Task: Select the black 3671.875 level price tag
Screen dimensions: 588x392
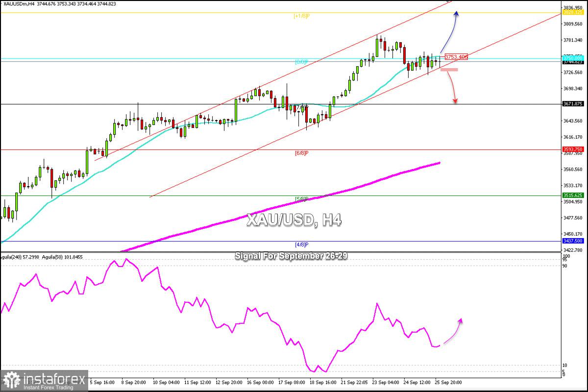Action: (x=573, y=104)
